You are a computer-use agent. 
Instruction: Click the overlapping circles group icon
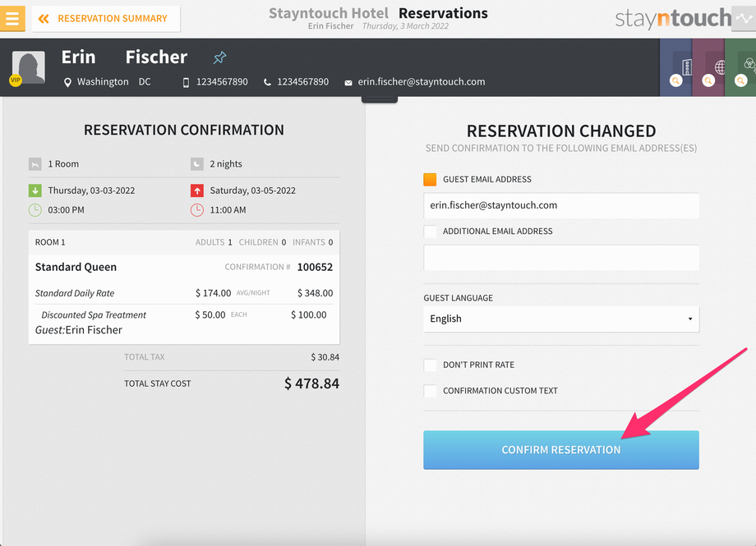point(749,63)
